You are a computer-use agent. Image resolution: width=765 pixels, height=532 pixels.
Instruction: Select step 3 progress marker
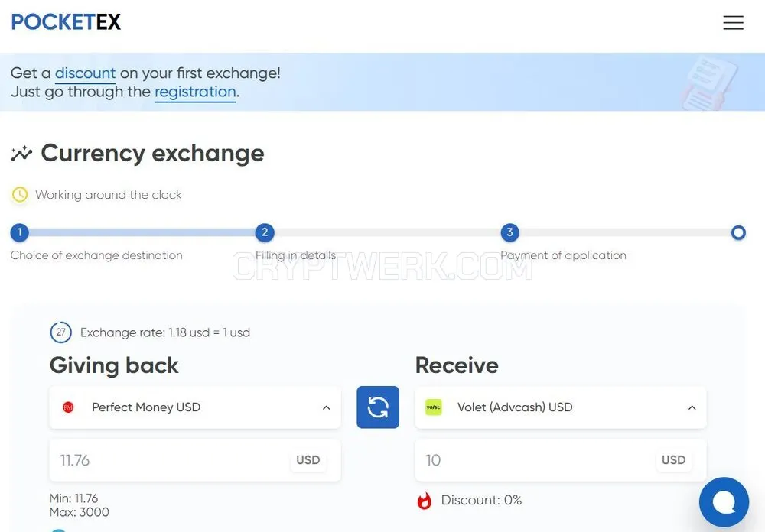click(x=509, y=232)
